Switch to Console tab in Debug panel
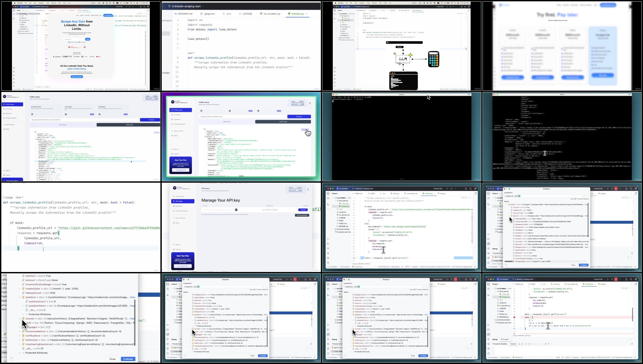The width and height of the screenshot is (643, 364). (513, 344)
